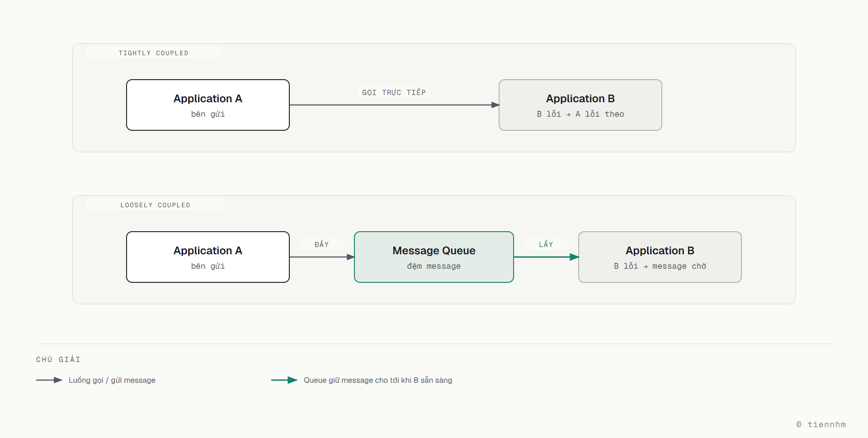Screen dimensions: 868x438
Task: Click the green arrow icon in the legend
Action: (284, 380)
